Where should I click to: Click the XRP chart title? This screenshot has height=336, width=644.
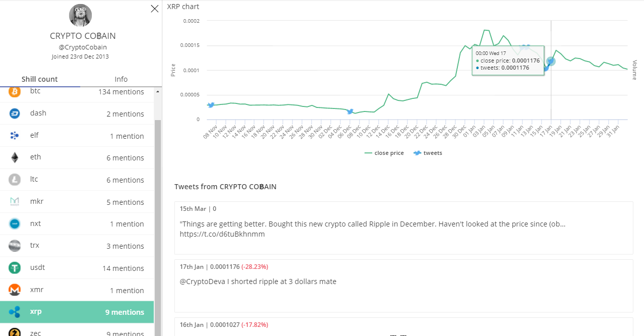pyautogui.click(x=183, y=7)
